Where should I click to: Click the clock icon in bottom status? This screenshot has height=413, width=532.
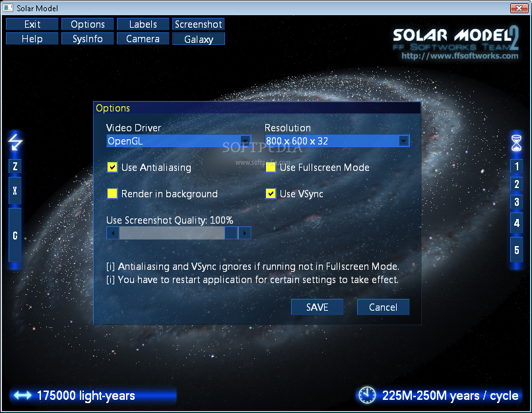click(367, 395)
